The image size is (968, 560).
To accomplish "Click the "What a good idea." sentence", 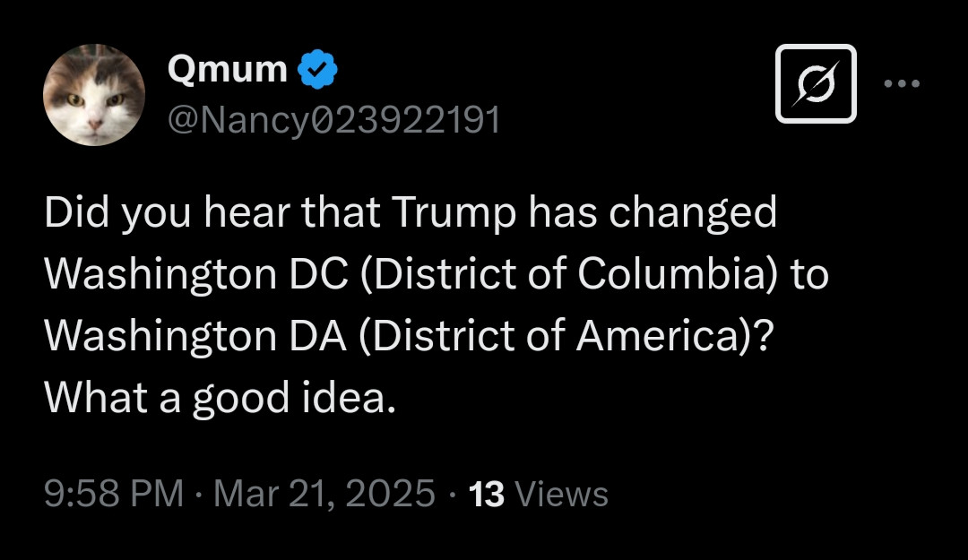I will (220, 397).
